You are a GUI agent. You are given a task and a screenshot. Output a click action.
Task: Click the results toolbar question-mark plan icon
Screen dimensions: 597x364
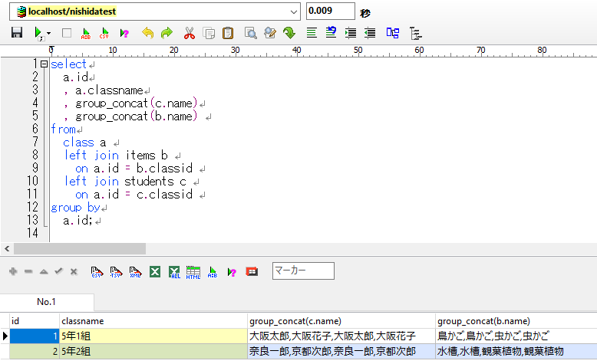coord(232,272)
